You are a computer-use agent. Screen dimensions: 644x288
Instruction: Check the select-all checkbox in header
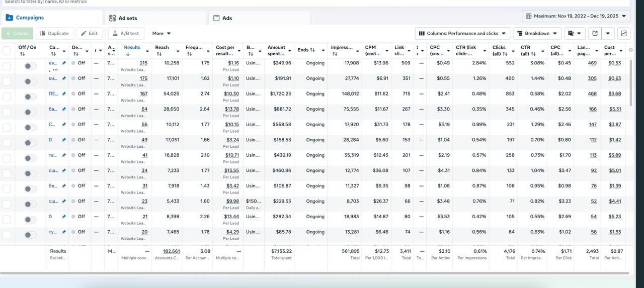(7, 50)
